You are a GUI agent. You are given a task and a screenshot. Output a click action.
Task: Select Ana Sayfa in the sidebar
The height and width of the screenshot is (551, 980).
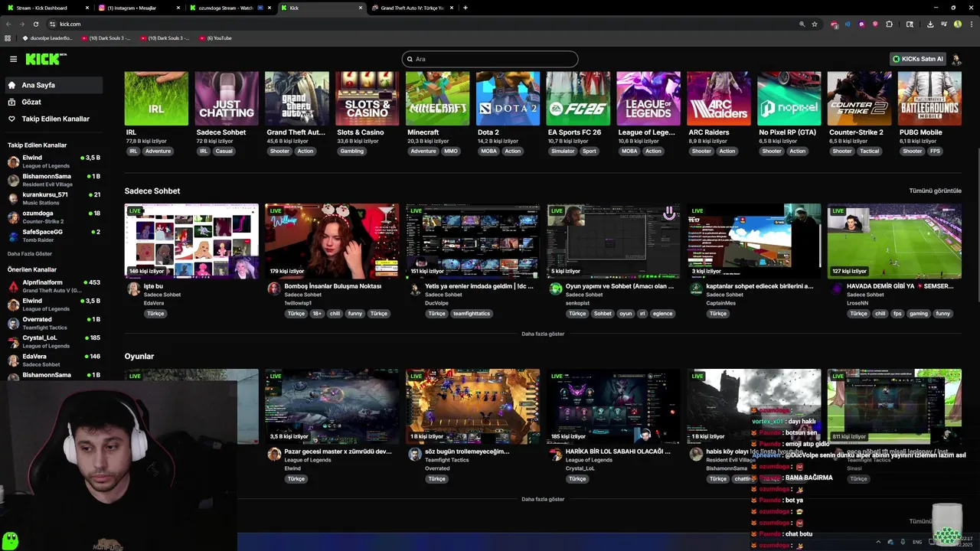(x=54, y=85)
